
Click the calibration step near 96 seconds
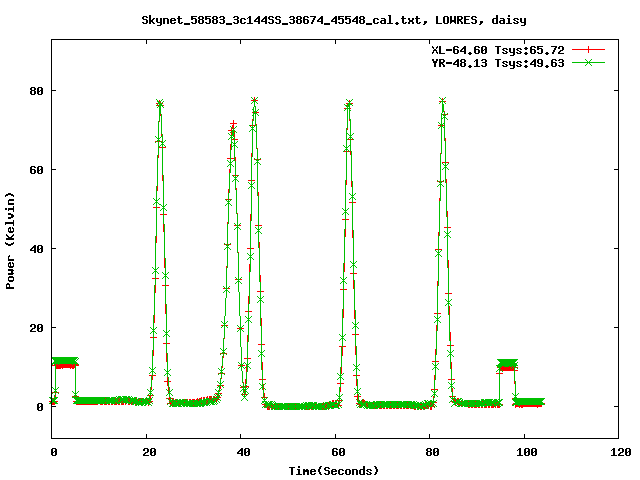coord(507,365)
